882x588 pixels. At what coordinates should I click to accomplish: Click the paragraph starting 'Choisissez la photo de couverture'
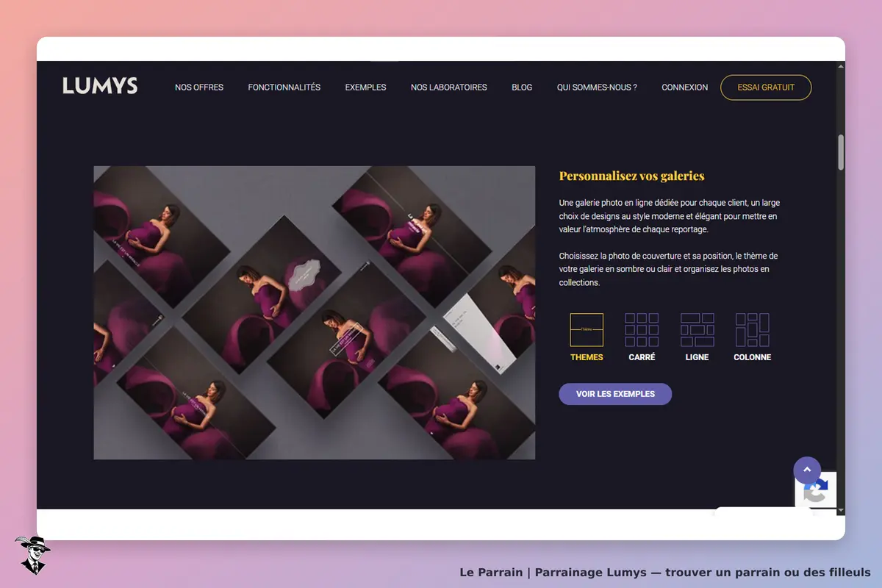pyautogui.click(x=669, y=269)
